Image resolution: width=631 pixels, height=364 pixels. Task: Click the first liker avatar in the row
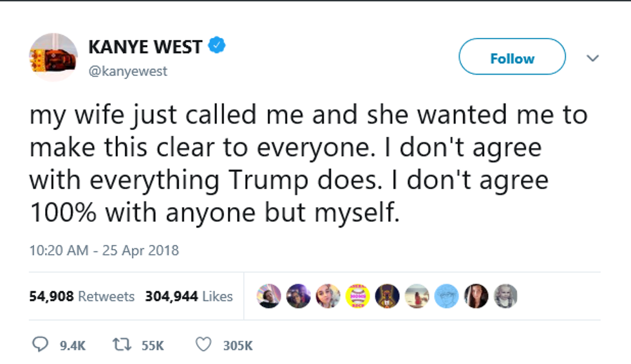pos(268,296)
